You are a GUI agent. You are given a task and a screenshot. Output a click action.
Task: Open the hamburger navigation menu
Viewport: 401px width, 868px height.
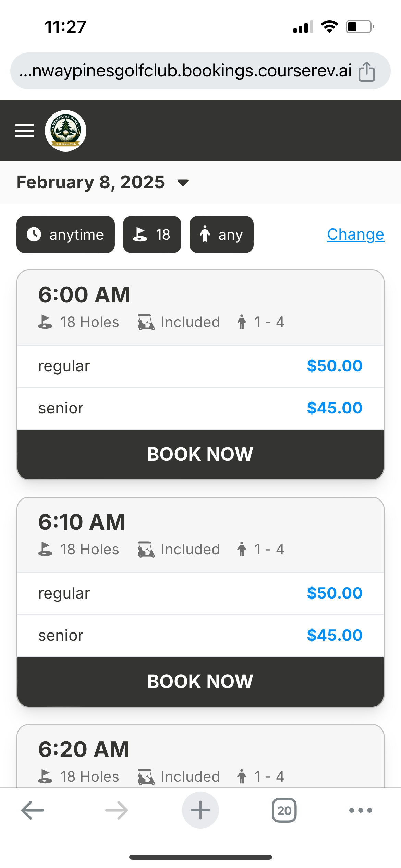point(25,131)
